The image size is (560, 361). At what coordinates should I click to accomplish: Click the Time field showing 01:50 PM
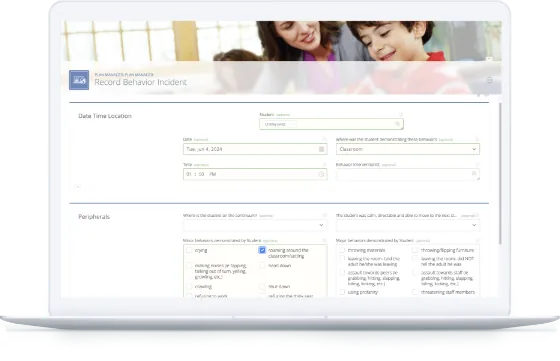pos(255,174)
